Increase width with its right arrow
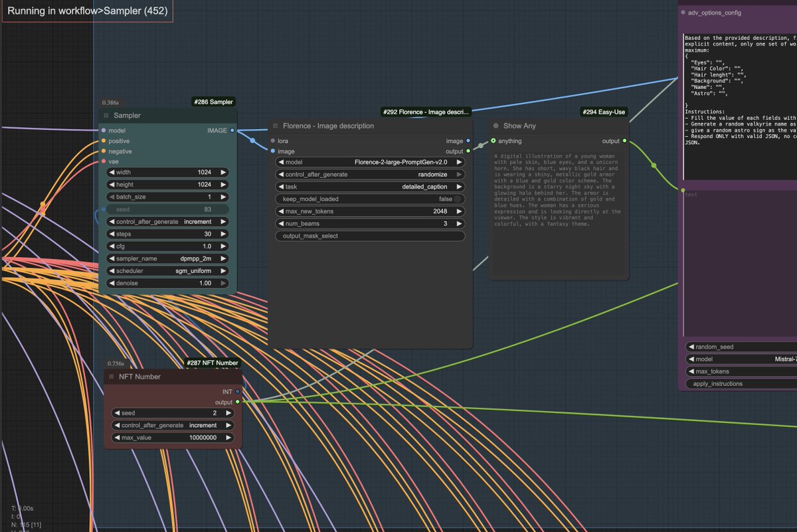The image size is (797, 532). pos(223,172)
